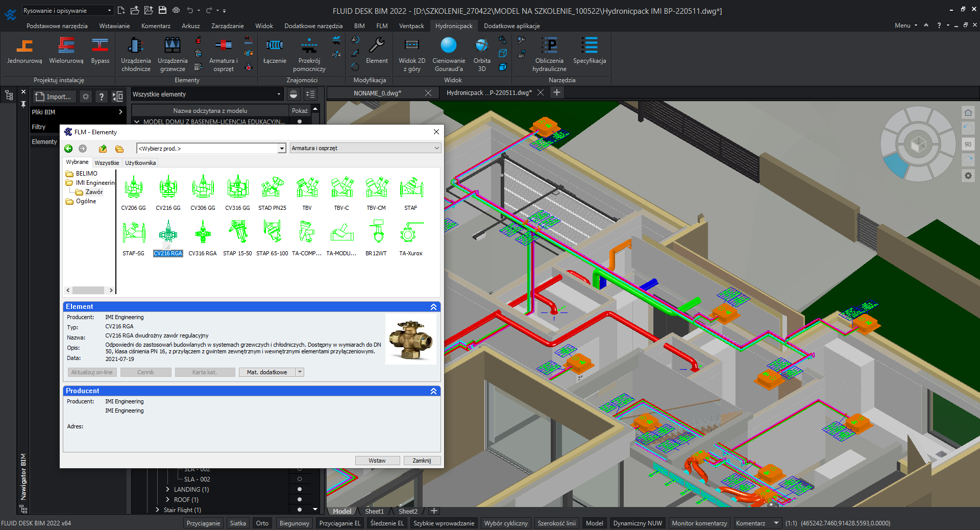Toggle visibility of ROOF (1) row
Viewport: 980px width, 530px height.
click(300, 499)
